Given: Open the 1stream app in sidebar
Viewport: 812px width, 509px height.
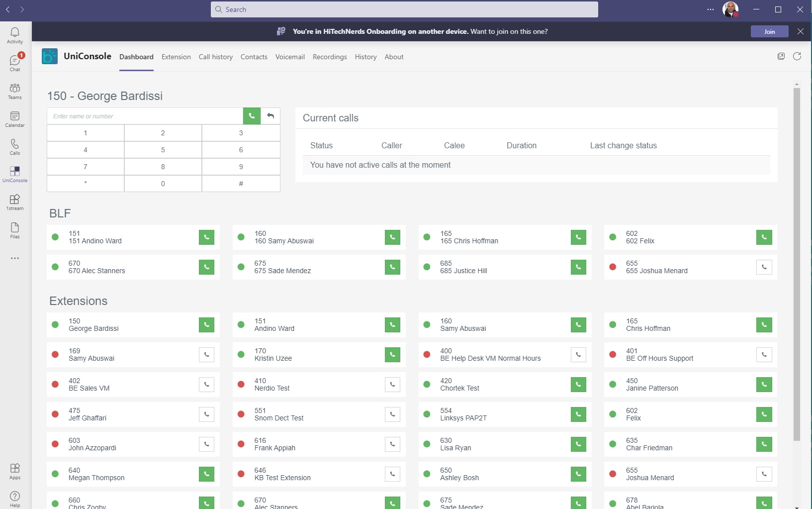Looking at the screenshot, I should [x=15, y=202].
